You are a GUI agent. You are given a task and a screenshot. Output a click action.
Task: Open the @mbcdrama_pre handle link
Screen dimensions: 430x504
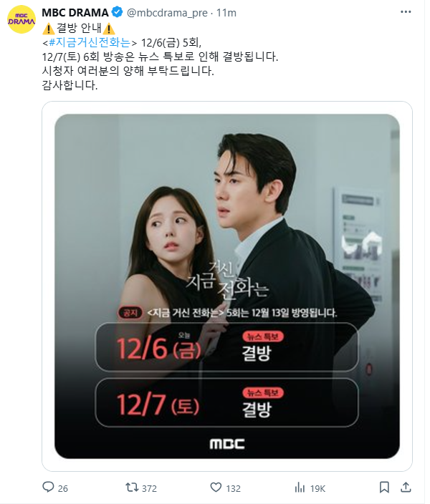click(167, 13)
